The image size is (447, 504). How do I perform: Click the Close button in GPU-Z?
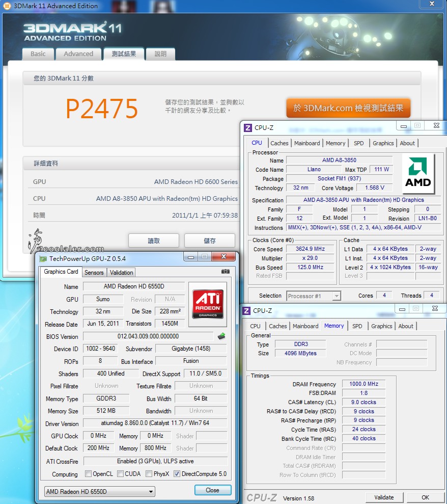tap(213, 490)
